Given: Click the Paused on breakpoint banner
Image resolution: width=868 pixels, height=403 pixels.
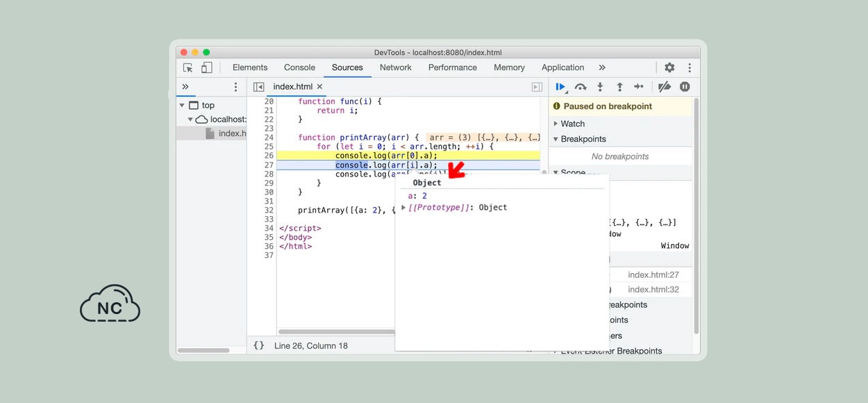Looking at the screenshot, I should 620,106.
